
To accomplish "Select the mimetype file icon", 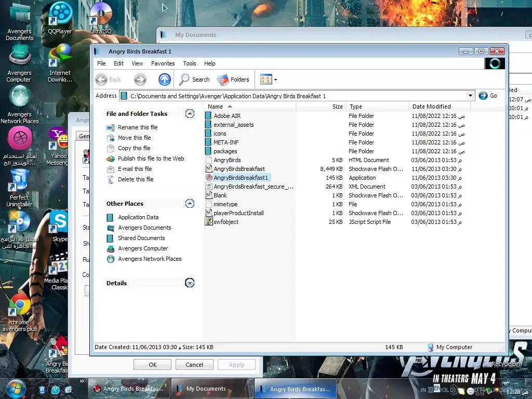I will tap(209, 204).
